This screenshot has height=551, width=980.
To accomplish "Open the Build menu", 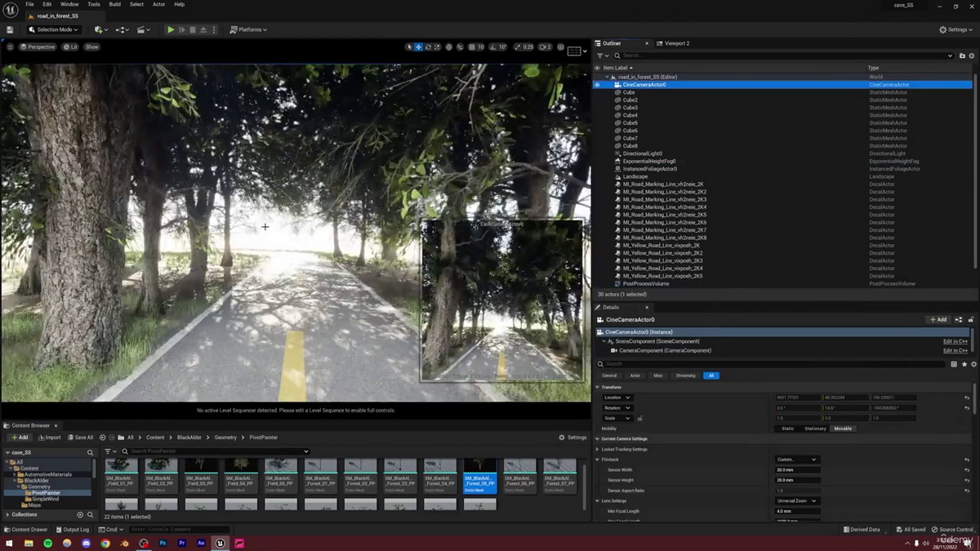I will point(115,4).
